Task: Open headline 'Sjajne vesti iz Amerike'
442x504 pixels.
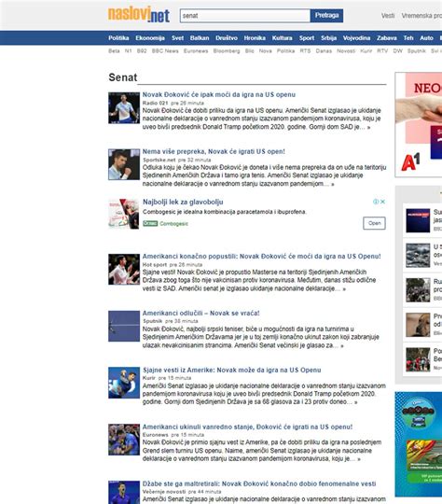Action: pyautogui.click(x=231, y=370)
